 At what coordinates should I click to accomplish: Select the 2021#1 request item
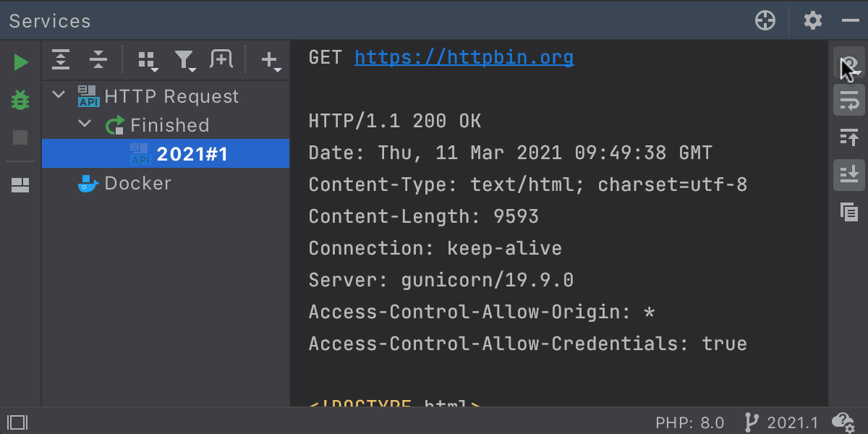pos(192,154)
